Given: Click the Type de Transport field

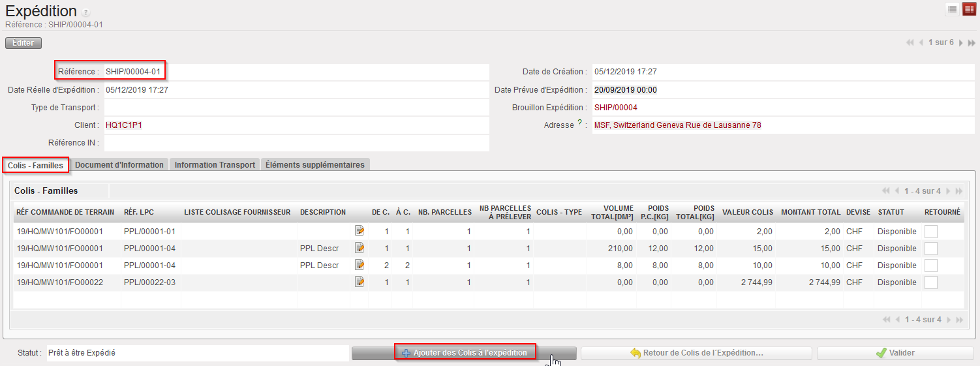Looking at the screenshot, I should point(296,107).
